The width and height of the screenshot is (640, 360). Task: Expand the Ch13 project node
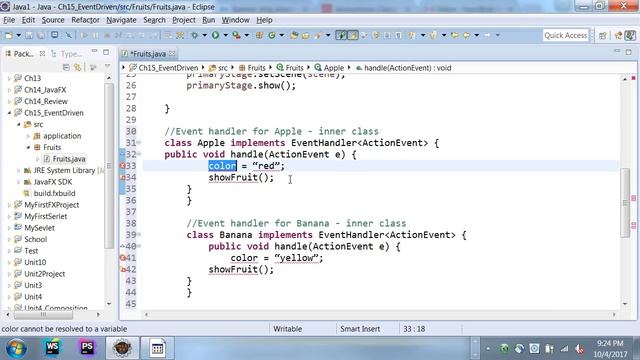pos(9,78)
